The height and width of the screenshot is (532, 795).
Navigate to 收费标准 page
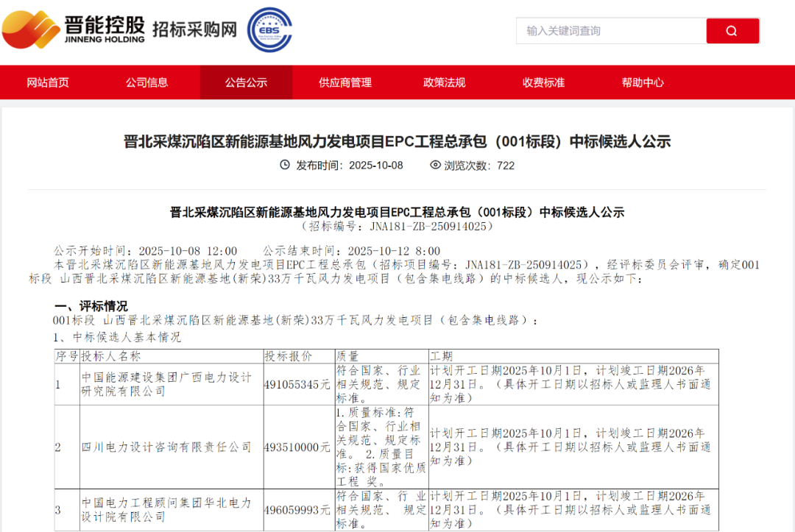coord(543,82)
